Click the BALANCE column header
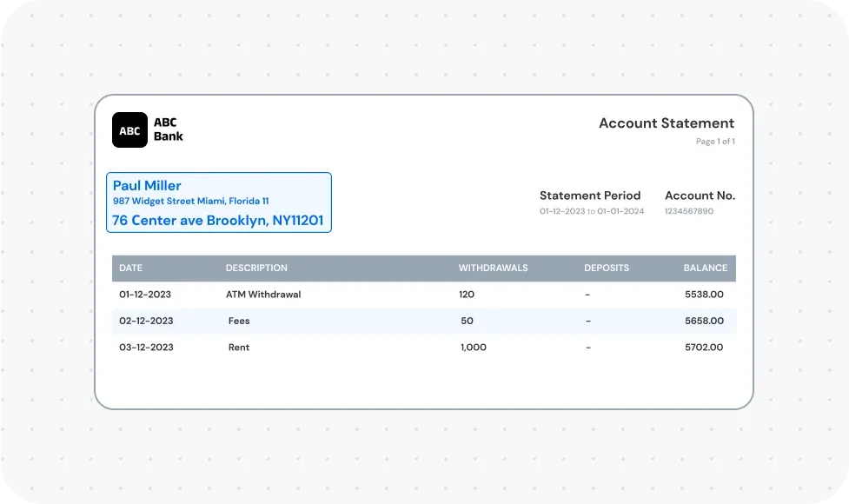The width and height of the screenshot is (849, 504). pos(705,269)
